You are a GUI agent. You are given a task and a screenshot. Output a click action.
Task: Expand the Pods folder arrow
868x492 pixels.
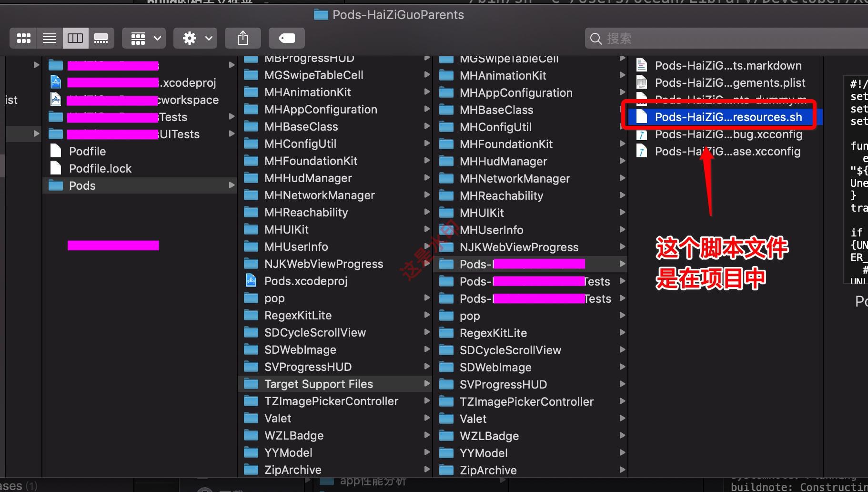pos(232,185)
